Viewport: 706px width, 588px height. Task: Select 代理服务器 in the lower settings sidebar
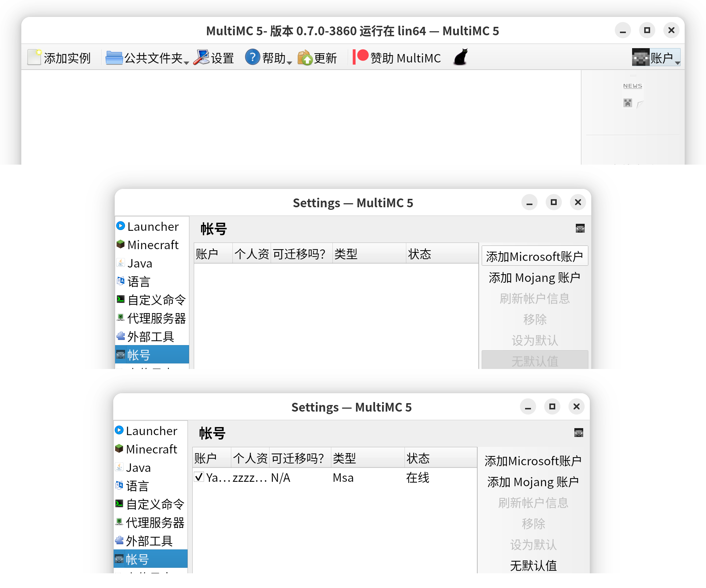150,523
